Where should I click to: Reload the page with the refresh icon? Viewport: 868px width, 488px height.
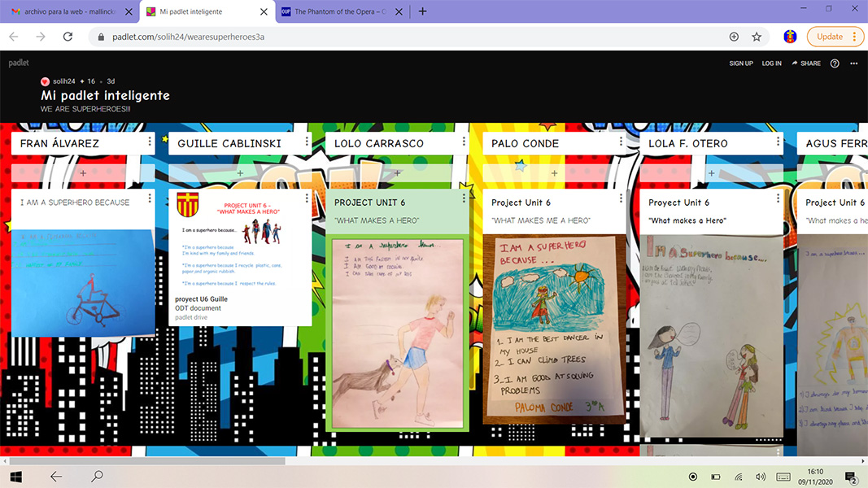68,37
